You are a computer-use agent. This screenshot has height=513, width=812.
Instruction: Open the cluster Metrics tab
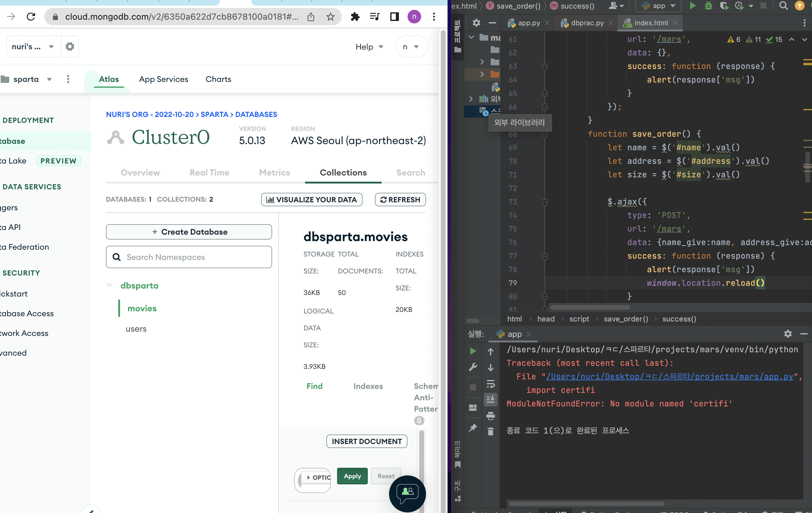(275, 173)
